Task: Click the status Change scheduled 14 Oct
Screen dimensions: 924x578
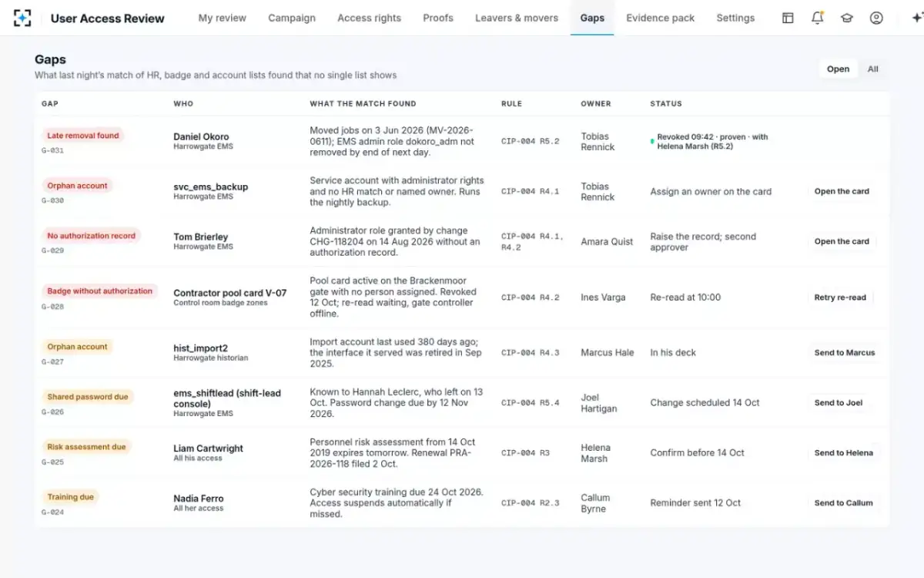Action: [705, 402]
